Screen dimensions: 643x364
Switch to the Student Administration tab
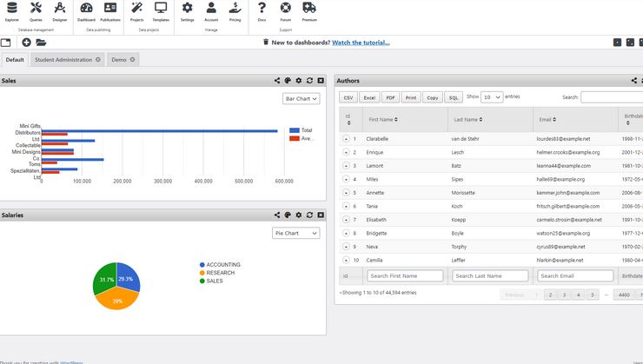point(63,60)
